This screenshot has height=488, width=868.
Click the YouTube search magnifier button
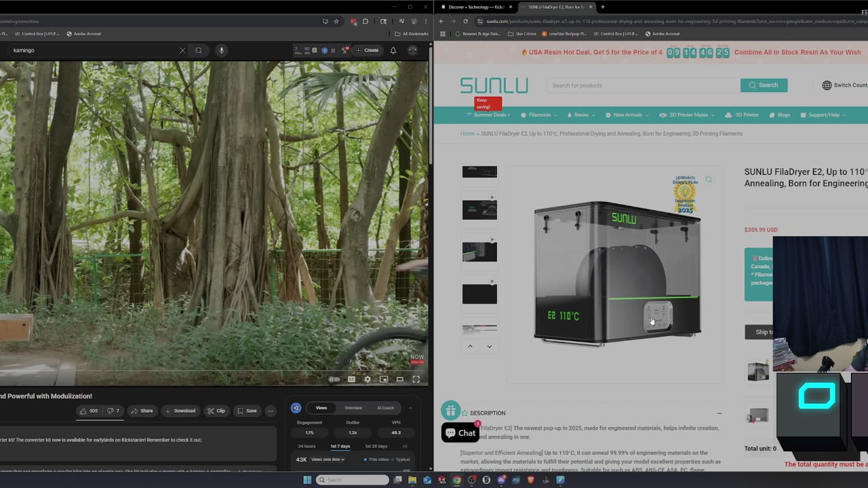coord(199,50)
